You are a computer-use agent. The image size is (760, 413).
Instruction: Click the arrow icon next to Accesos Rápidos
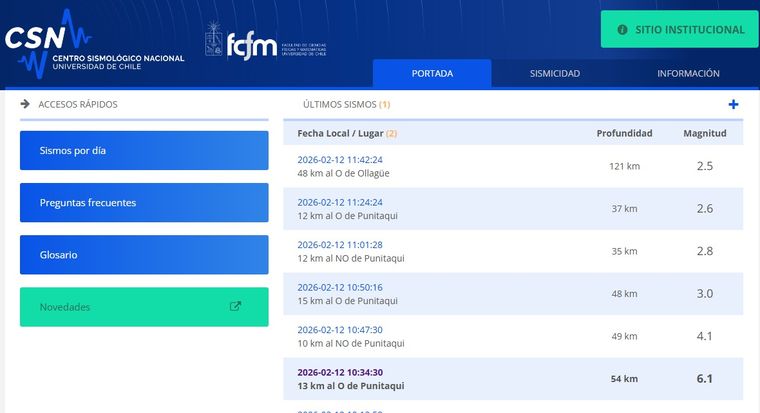coord(25,103)
